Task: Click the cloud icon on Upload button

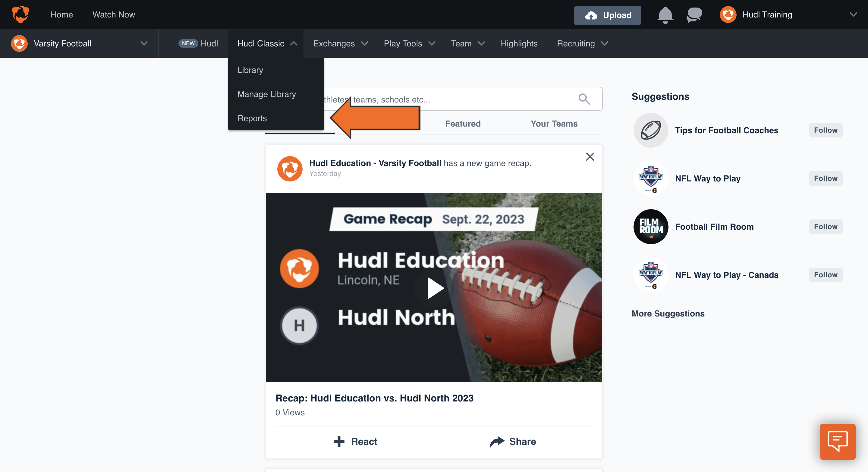Action: [x=591, y=15]
